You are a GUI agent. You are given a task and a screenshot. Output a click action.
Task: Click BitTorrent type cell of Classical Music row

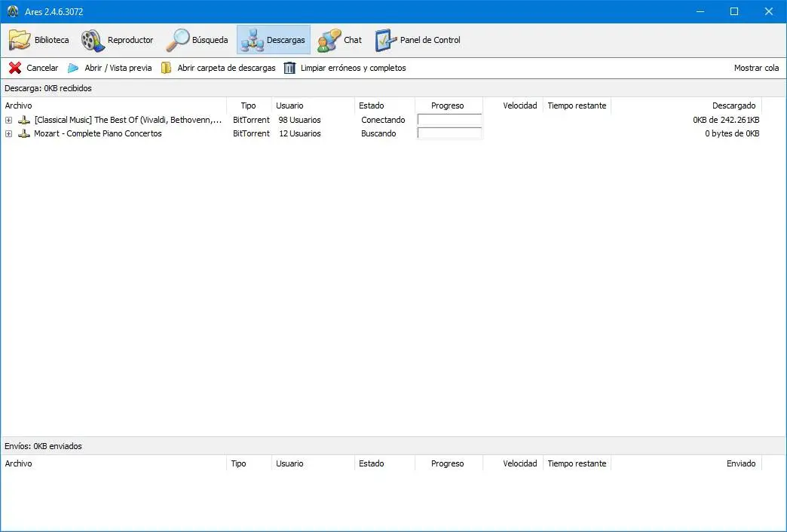pyautogui.click(x=251, y=120)
